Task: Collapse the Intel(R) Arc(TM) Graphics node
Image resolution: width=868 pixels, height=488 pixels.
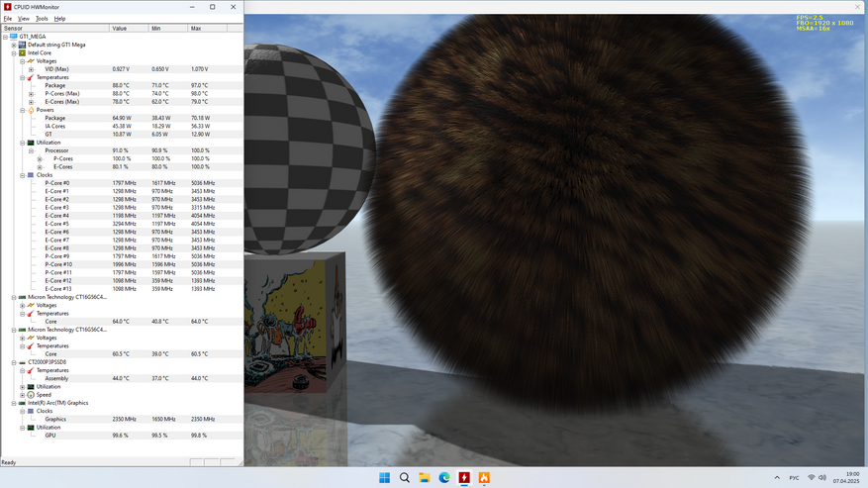Action: click(14, 403)
